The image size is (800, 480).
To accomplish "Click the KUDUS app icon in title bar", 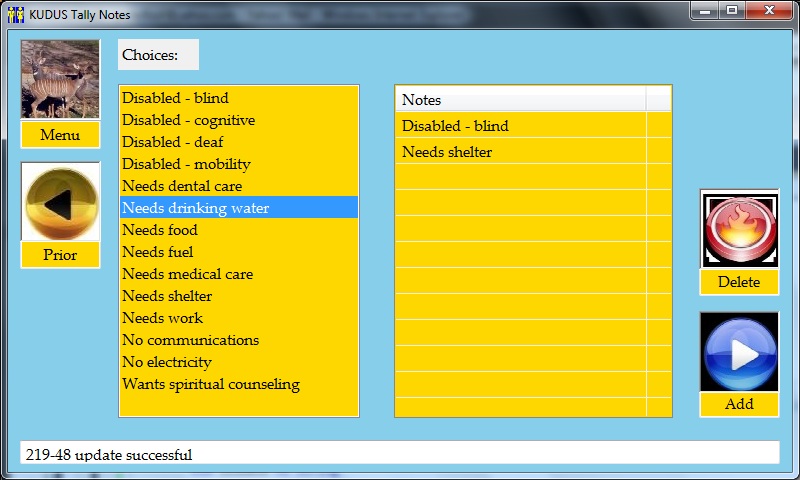I will click(15, 15).
